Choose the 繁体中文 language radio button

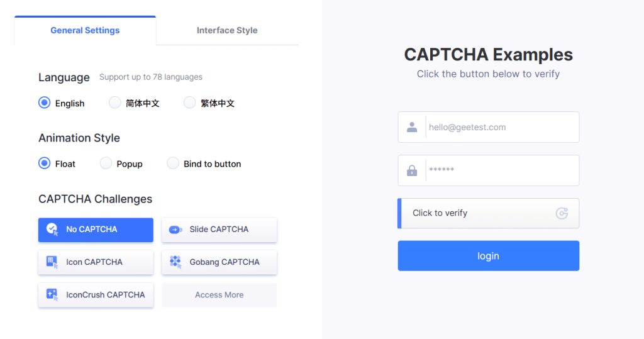[189, 103]
